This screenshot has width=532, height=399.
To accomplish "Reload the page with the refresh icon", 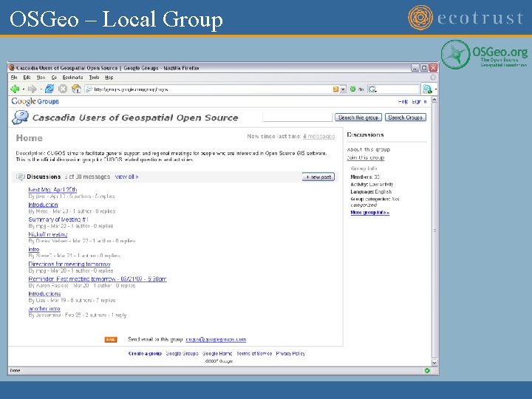I will (x=50, y=89).
